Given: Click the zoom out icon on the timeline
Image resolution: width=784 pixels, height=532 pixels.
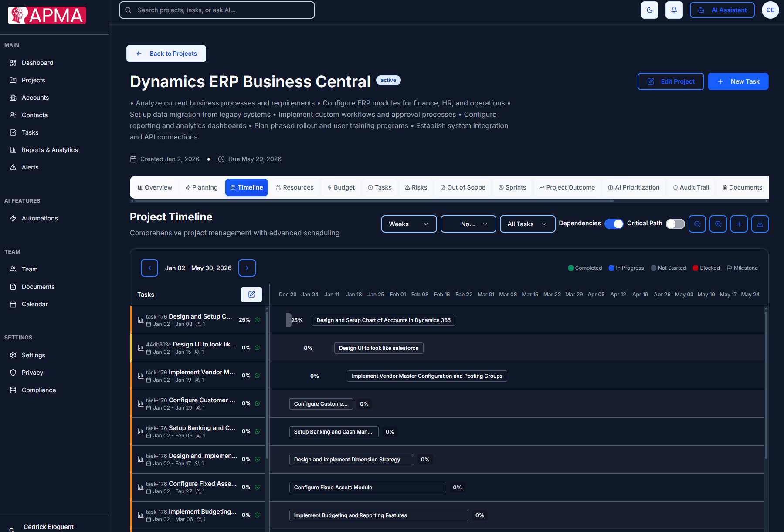Looking at the screenshot, I should click(697, 224).
